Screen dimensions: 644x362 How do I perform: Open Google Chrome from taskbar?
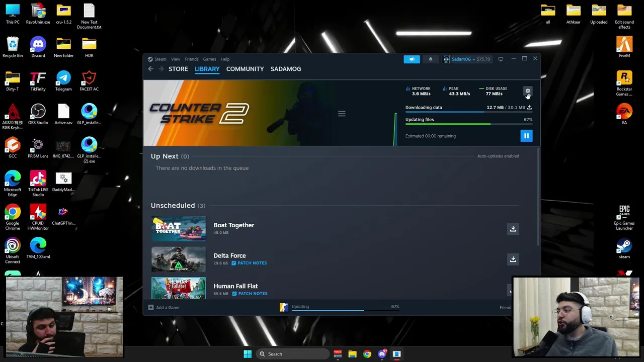click(367, 354)
